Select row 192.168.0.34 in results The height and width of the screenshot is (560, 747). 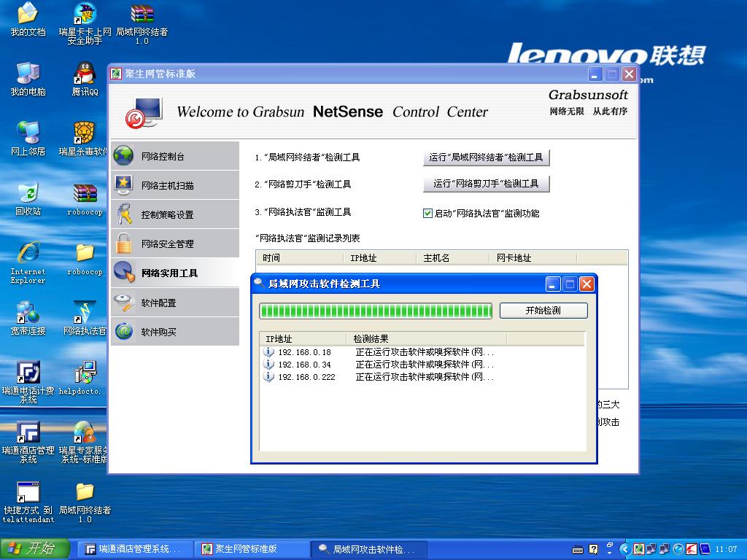(379, 365)
